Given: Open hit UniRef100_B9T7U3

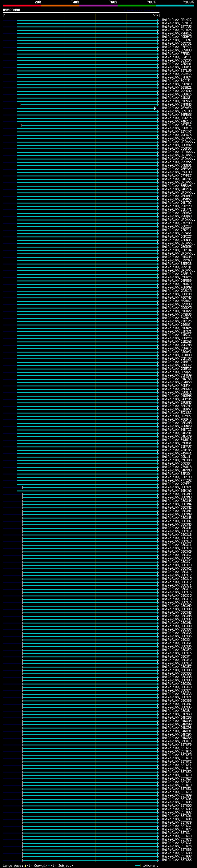Looking at the screenshot, I should [x=177, y=26].
